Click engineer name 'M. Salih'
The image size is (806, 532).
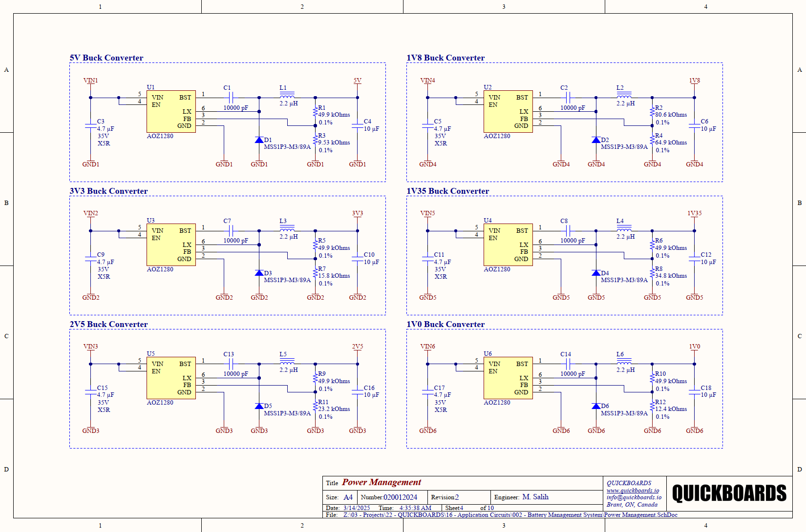pos(535,497)
